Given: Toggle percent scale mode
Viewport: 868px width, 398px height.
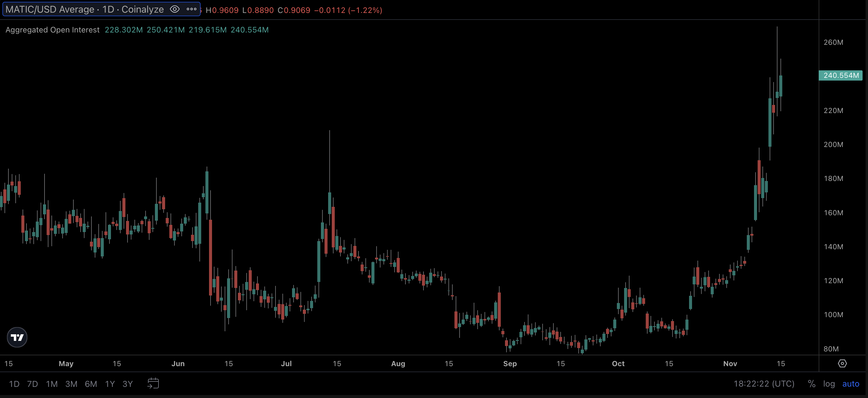Looking at the screenshot, I should pos(811,384).
